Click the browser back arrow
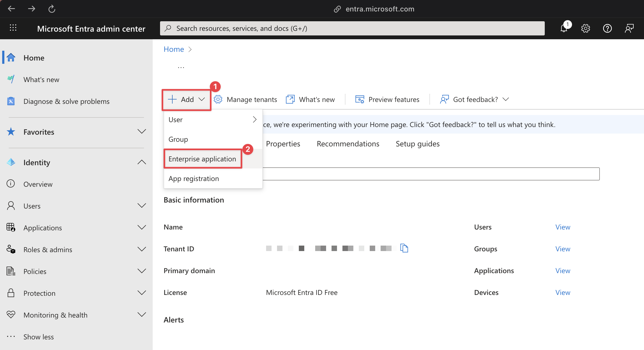 pyautogui.click(x=11, y=9)
